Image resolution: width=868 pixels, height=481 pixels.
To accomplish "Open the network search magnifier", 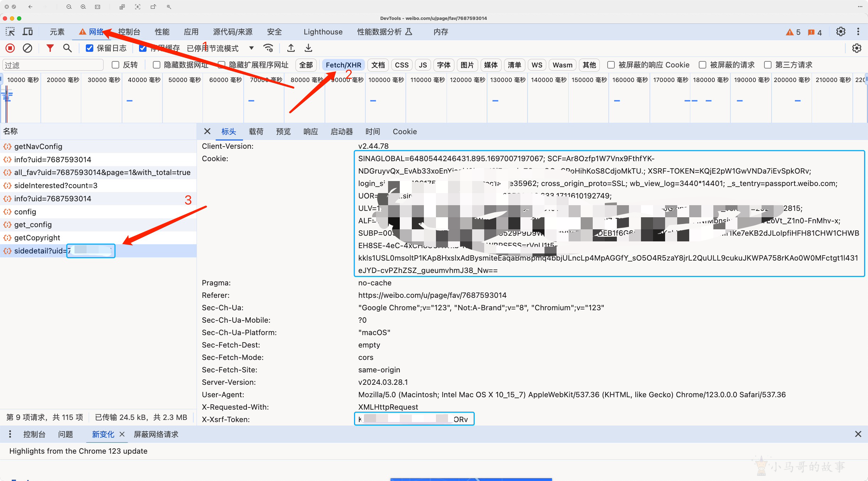I will click(67, 48).
